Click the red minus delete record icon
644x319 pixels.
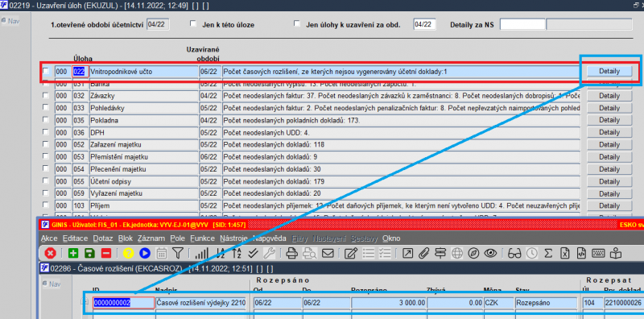pyautogui.click(x=106, y=253)
